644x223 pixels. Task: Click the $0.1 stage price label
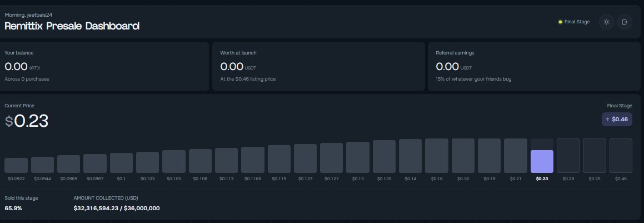[x=121, y=179]
